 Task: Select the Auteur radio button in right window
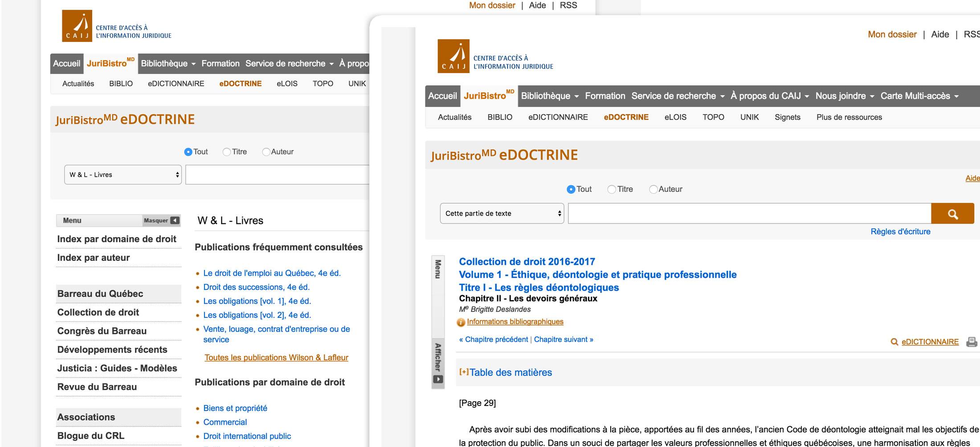(653, 189)
